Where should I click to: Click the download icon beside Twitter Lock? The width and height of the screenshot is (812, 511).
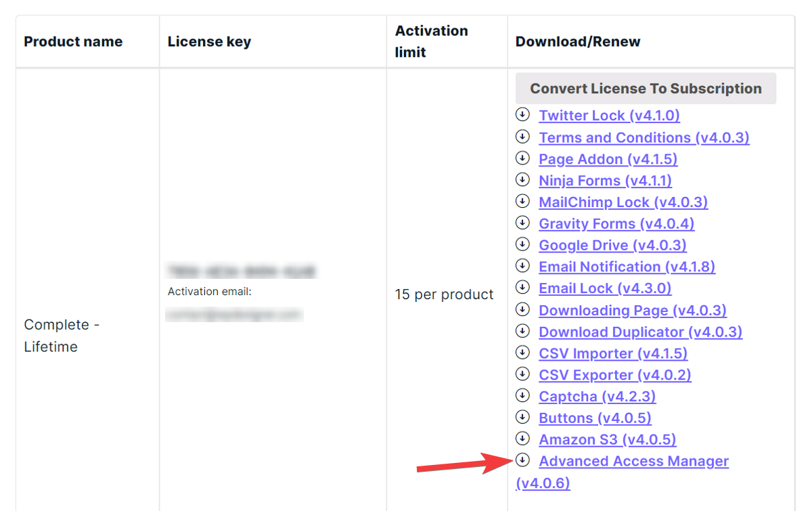(x=522, y=114)
